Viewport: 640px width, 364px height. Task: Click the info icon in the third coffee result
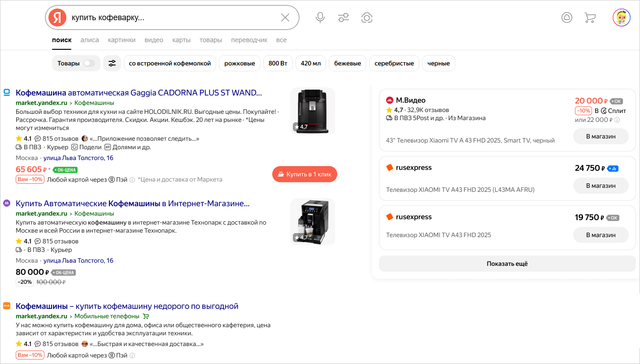(132, 355)
